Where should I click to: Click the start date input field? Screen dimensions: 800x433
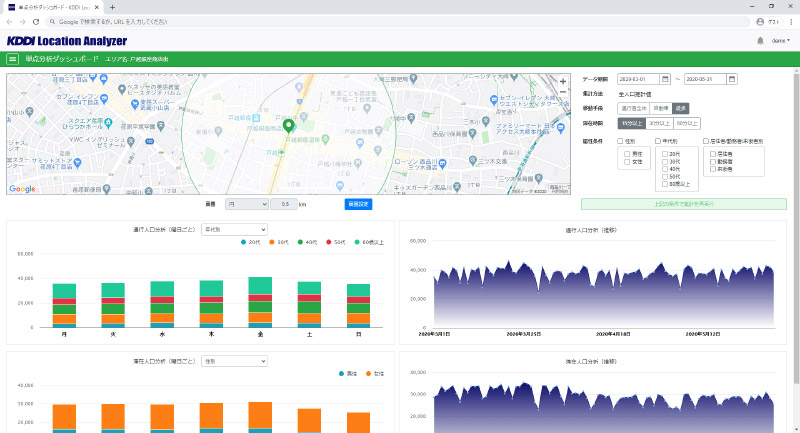point(639,79)
